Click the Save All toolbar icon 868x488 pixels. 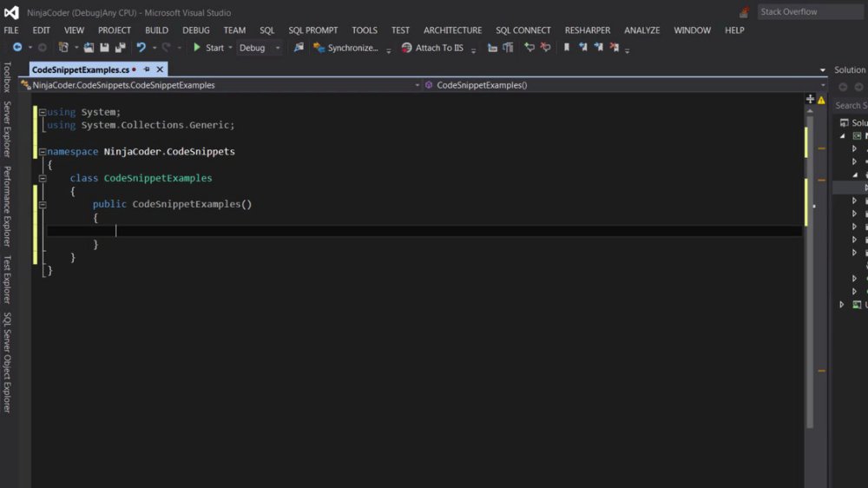pos(120,48)
